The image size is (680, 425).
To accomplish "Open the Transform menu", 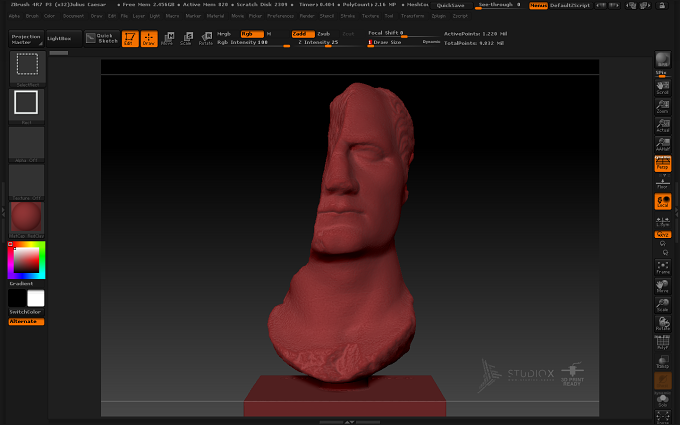I will pos(412,16).
